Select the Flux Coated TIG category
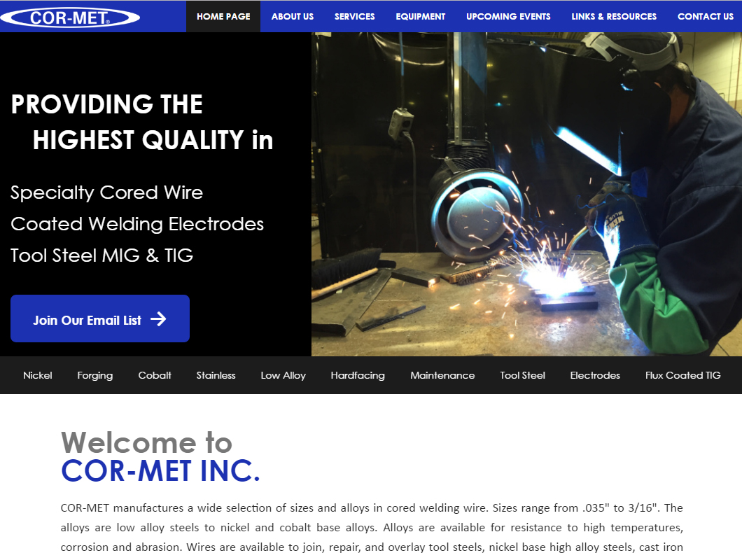742x560 pixels. [x=682, y=375]
